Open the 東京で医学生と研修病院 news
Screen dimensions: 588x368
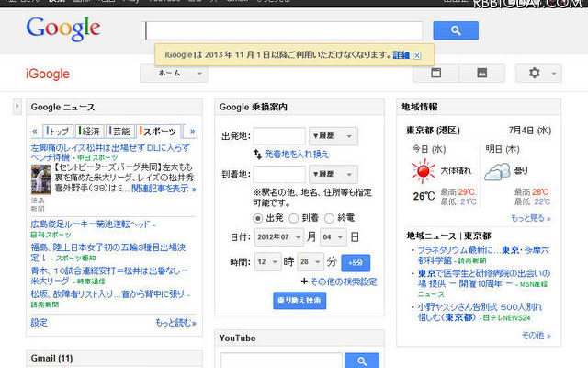coord(484,279)
